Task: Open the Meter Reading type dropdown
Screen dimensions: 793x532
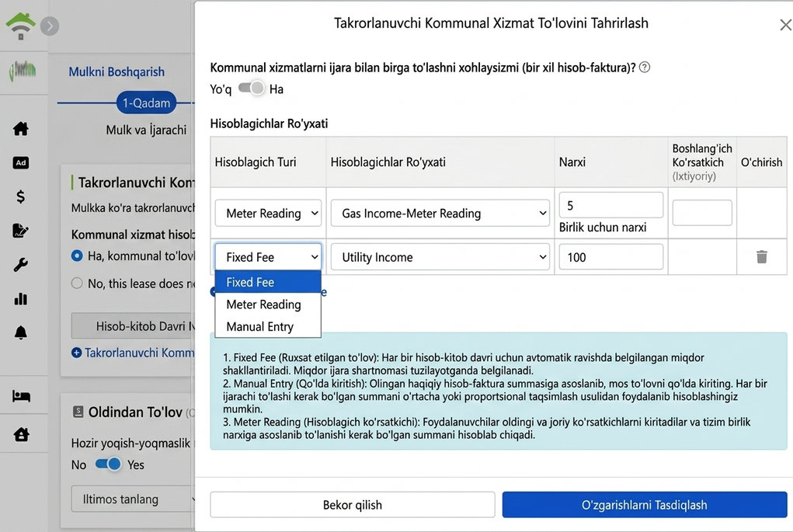Action: (x=268, y=214)
